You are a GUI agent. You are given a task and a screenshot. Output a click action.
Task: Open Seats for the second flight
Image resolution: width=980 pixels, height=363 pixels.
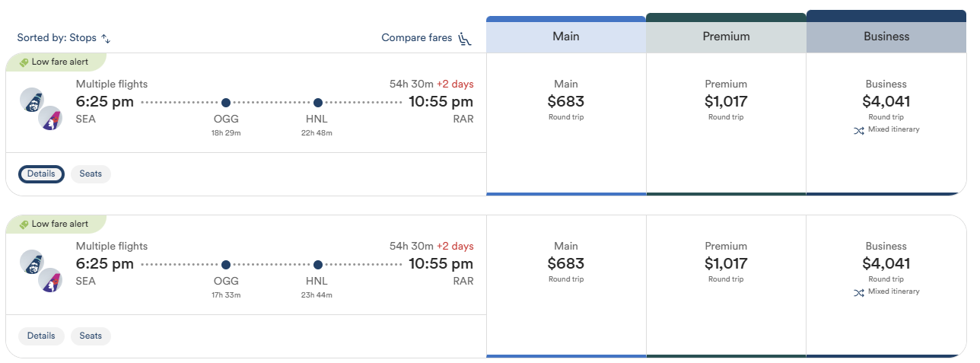click(x=91, y=336)
